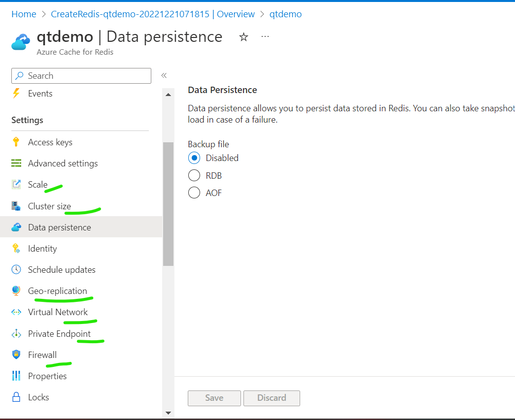Click the Azure Cache for Redis header icon
The height and width of the screenshot is (420, 515).
(21, 42)
